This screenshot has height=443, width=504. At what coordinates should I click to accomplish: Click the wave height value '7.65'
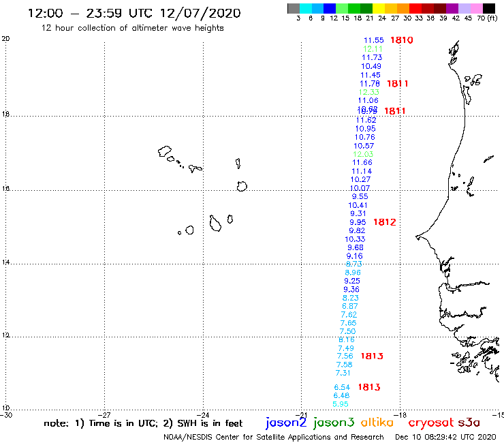(x=348, y=323)
